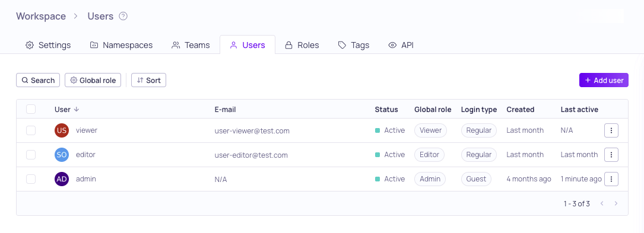This screenshot has height=233, width=644.
Task: Click the user name editor
Action: (85, 155)
